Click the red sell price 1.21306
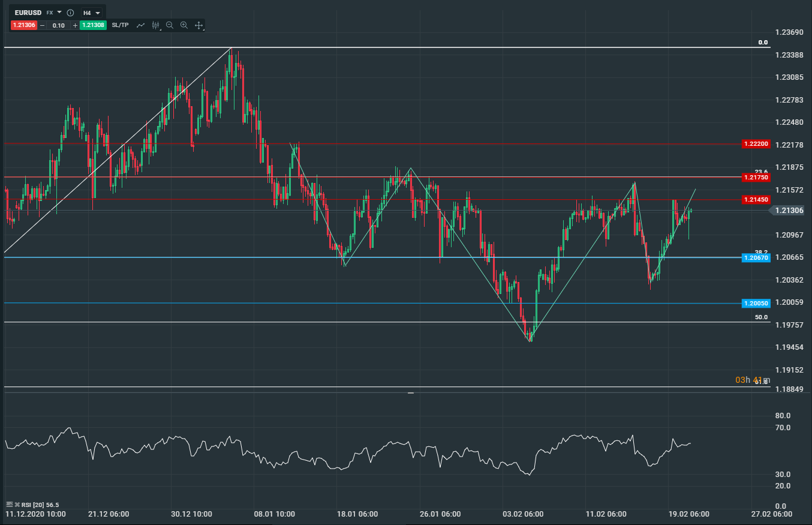 23,25
